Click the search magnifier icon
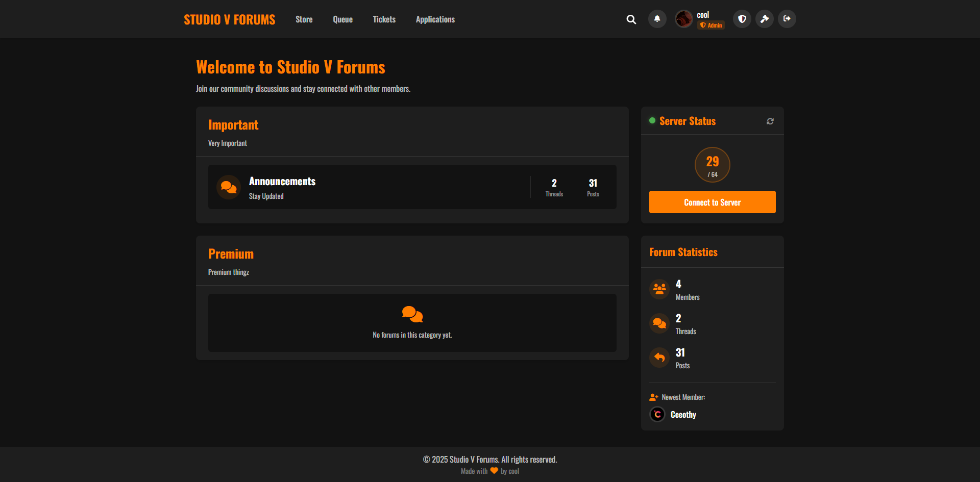The width and height of the screenshot is (980, 482). point(631,19)
